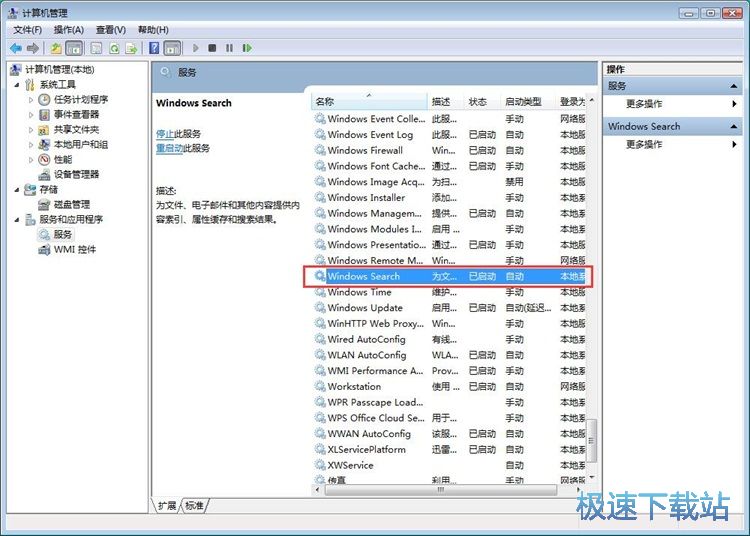Click the Forward arrow toolbar icon

(33, 48)
